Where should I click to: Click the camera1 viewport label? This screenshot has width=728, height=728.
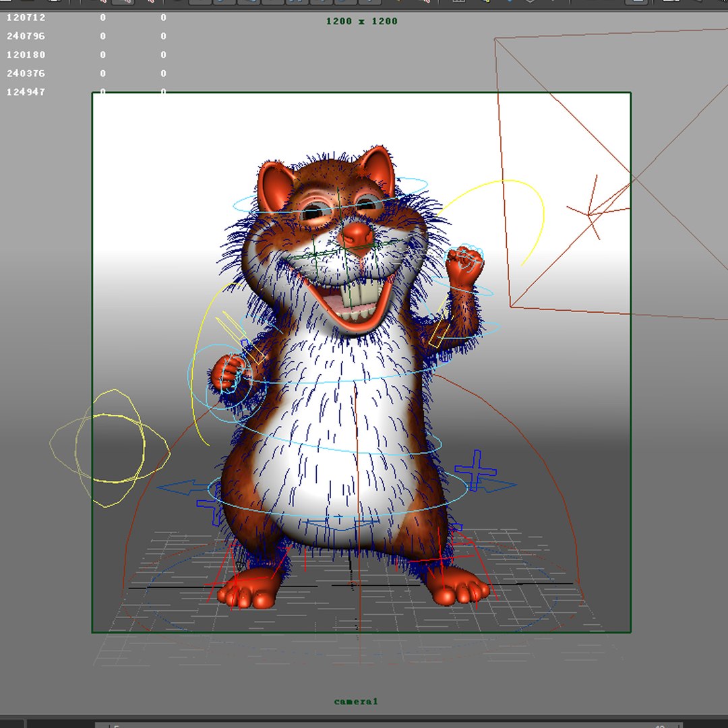pos(356,702)
